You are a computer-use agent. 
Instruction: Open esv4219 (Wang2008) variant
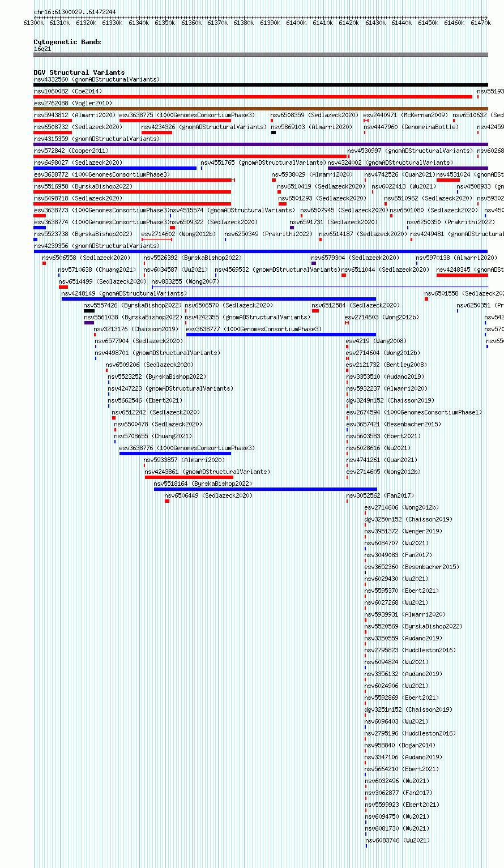(x=377, y=341)
